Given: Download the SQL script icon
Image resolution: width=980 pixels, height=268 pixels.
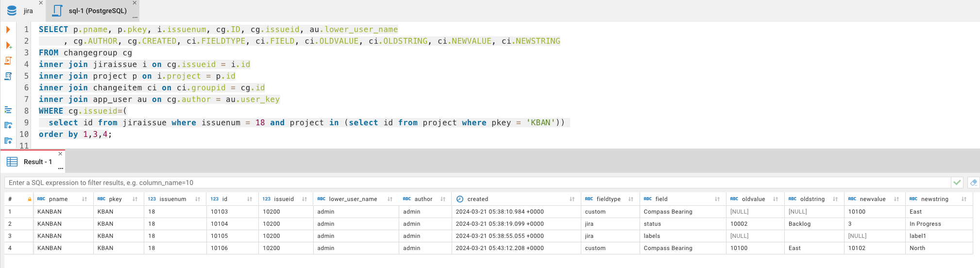Looking at the screenshot, I should pos(8,125).
